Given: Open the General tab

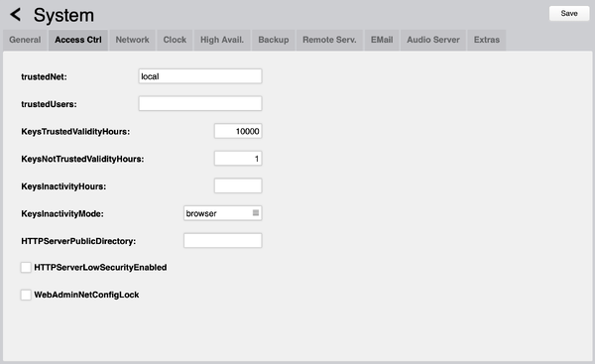Looking at the screenshot, I should 25,40.
